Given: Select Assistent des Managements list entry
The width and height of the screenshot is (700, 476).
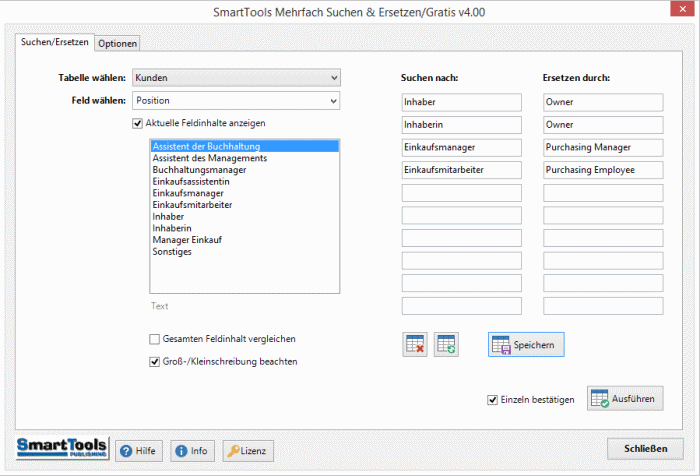Looking at the screenshot, I should pyautogui.click(x=245, y=158).
